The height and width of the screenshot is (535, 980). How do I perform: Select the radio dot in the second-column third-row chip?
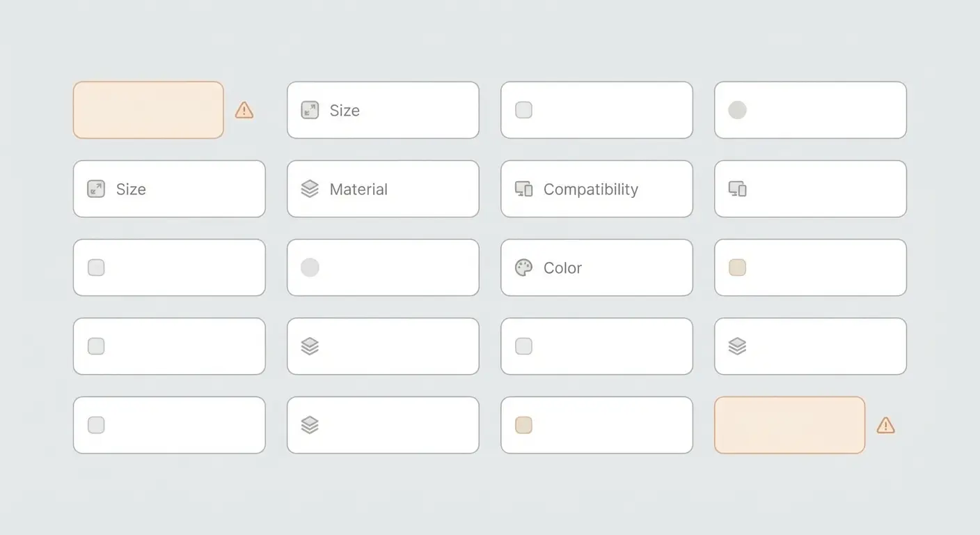click(x=310, y=267)
